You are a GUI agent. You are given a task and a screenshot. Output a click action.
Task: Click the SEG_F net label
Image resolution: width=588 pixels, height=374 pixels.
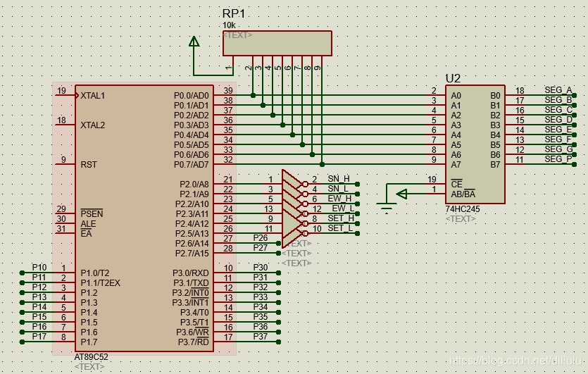click(558, 139)
